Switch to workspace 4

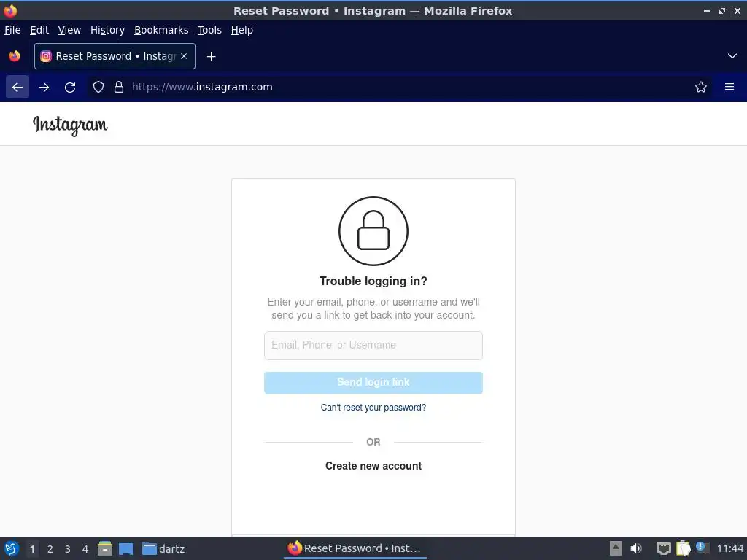[x=85, y=549]
